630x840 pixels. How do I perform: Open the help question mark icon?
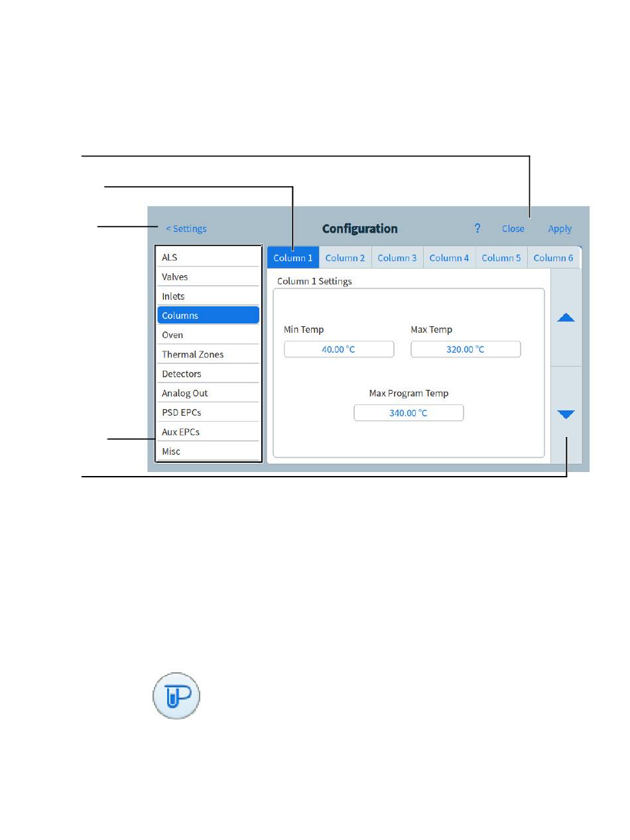477,228
